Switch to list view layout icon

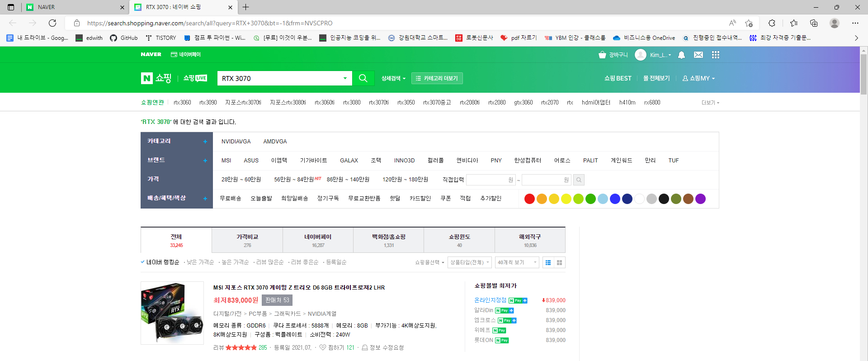pyautogui.click(x=548, y=262)
